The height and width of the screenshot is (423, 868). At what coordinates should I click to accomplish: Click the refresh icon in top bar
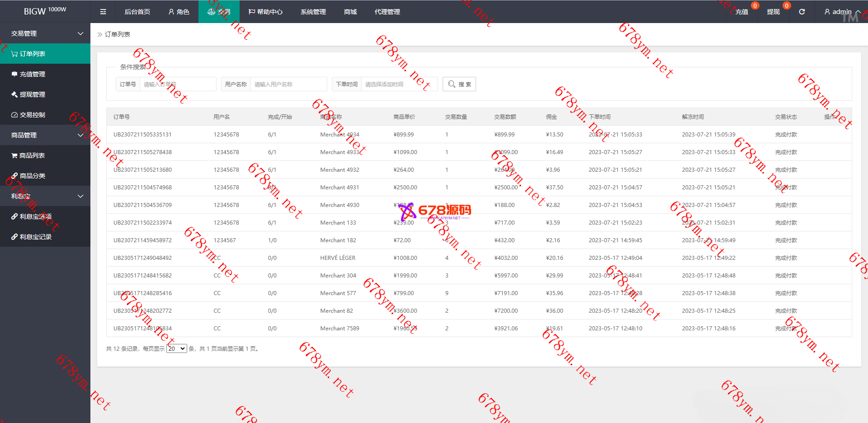tap(802, 12)
